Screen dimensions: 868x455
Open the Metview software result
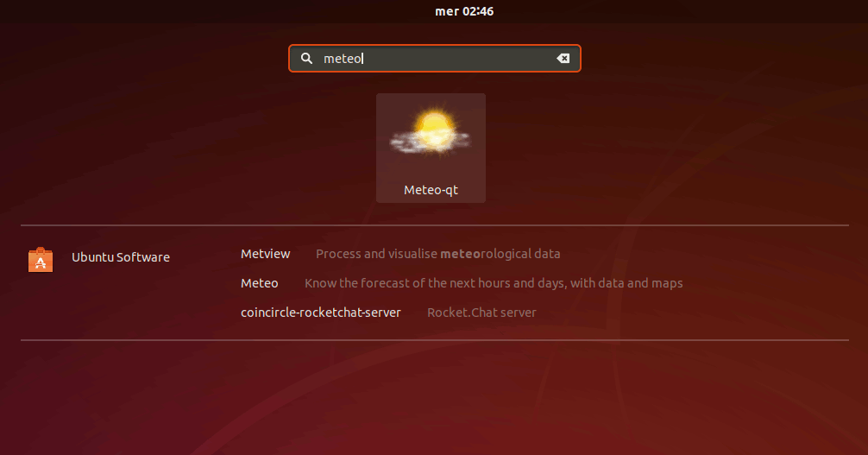265,254
